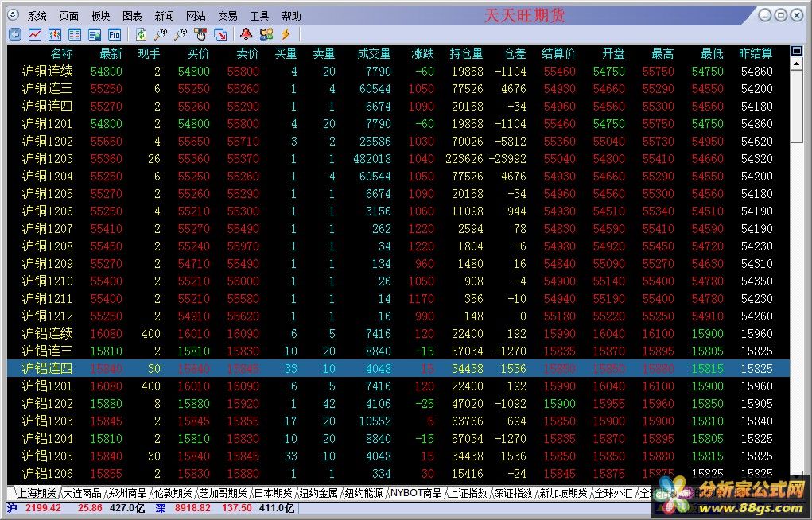Image resolution: width=812 pixels, height=520 pixels.
Task: Sort by the 最新 column header
Action: [111, 53]
